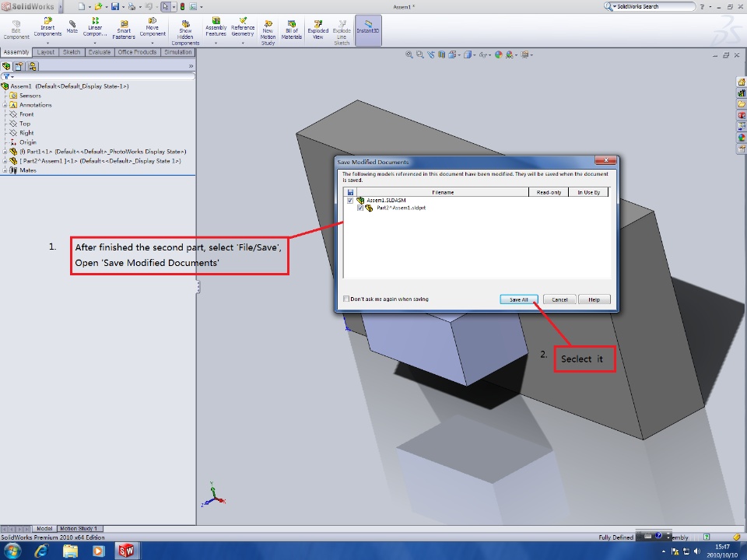Switch to the Office Products tab
The image size is (747, 560).
[x=137, y=52]
